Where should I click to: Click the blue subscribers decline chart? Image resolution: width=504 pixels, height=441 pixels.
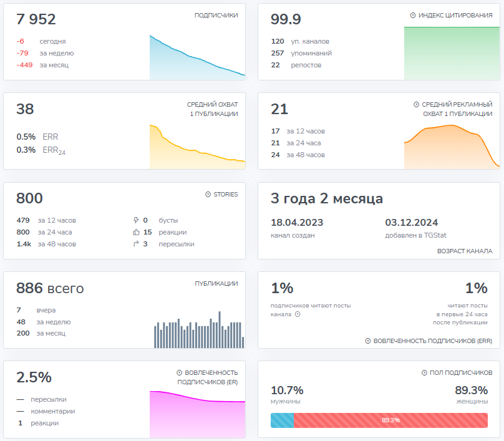(197, 57)
